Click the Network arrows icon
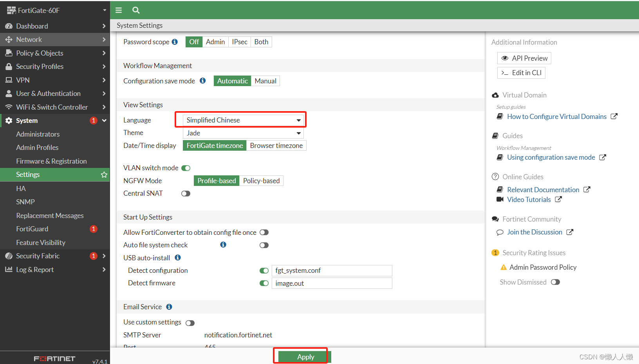Image resolution: width=639 pixels, height=364 pixels. (9, 40)
